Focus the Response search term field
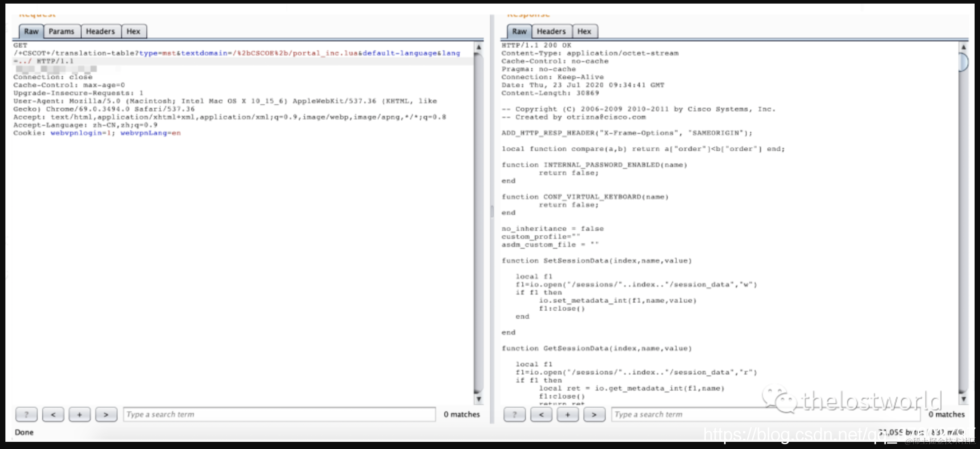The width and height of the screenshot is (980, 449). (x=766, y=414)
